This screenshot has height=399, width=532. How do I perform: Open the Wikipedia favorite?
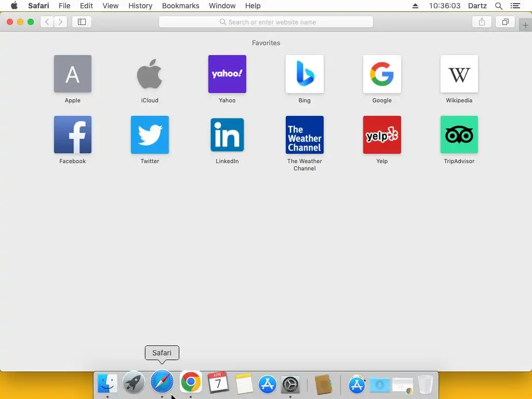(459, 74)
